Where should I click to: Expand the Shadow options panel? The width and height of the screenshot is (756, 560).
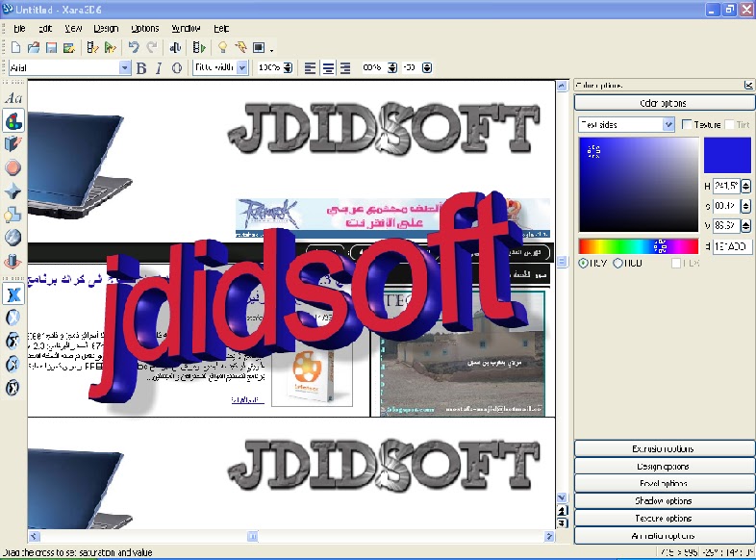pyautogui.click(x=664, y=500)
